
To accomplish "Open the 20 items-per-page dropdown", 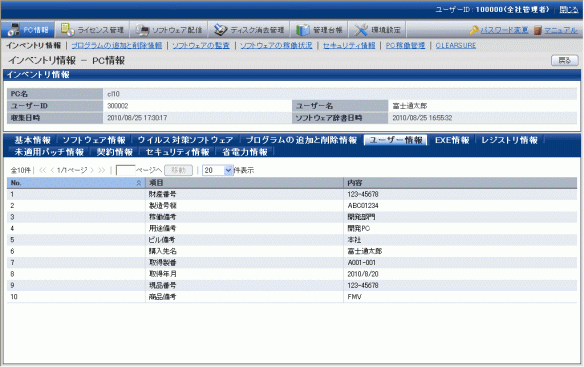I will click(218, 170).
